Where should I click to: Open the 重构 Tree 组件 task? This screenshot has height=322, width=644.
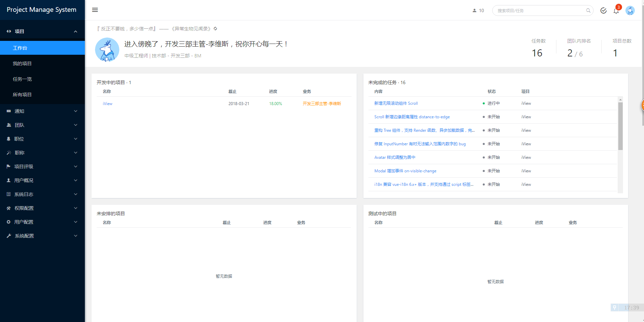tap(425, 130)
